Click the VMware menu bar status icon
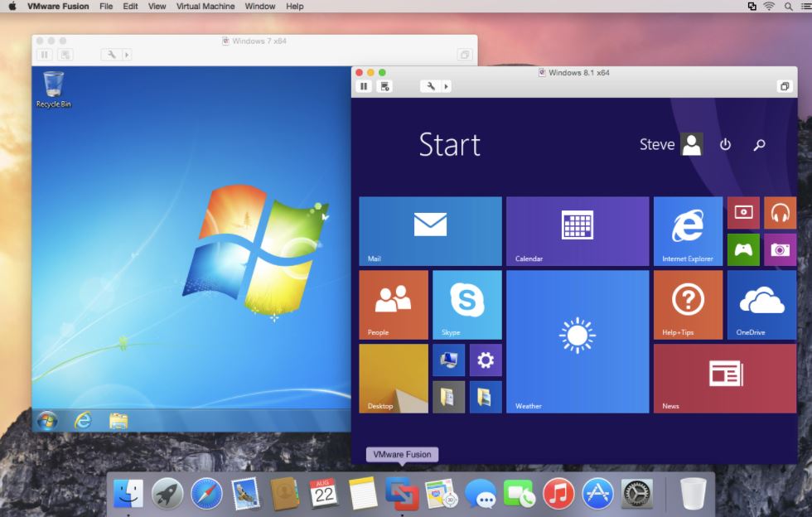 point(752,7)
